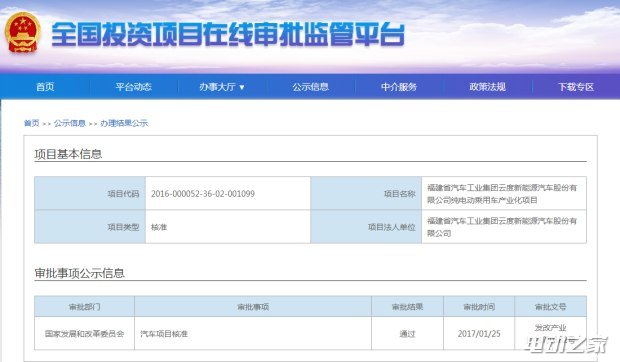Go to the 公示信息 nav item

310,87
